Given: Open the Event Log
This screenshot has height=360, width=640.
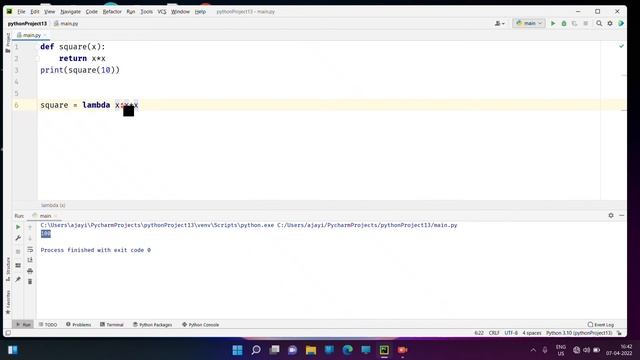Looking at the screenshot, I should 600,324.
